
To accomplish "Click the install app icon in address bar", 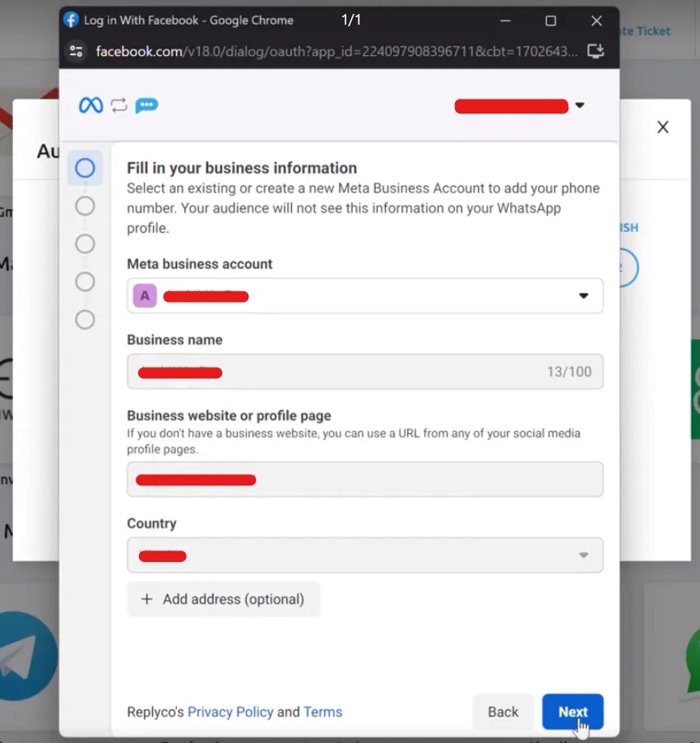I will tap(596, 51).
